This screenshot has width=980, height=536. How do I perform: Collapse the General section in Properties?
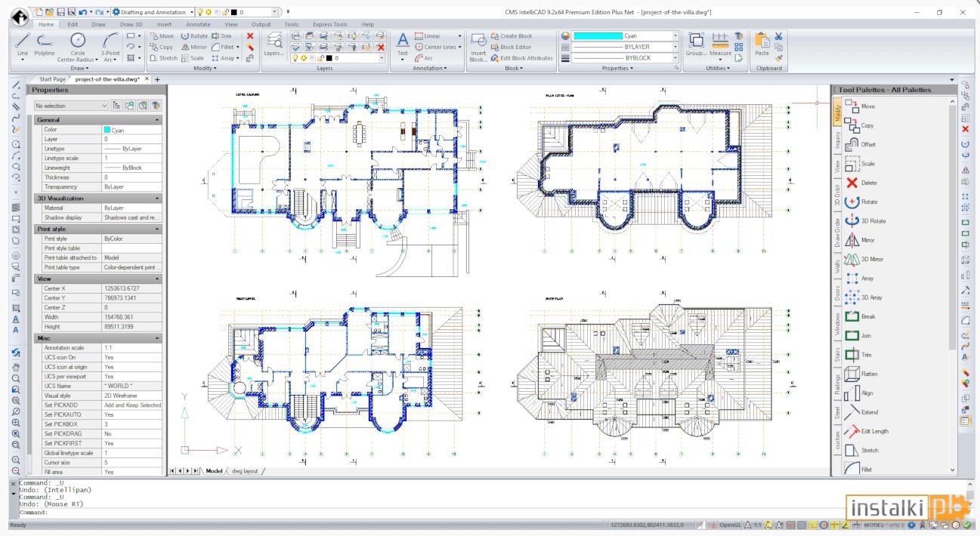click(157, 120)
